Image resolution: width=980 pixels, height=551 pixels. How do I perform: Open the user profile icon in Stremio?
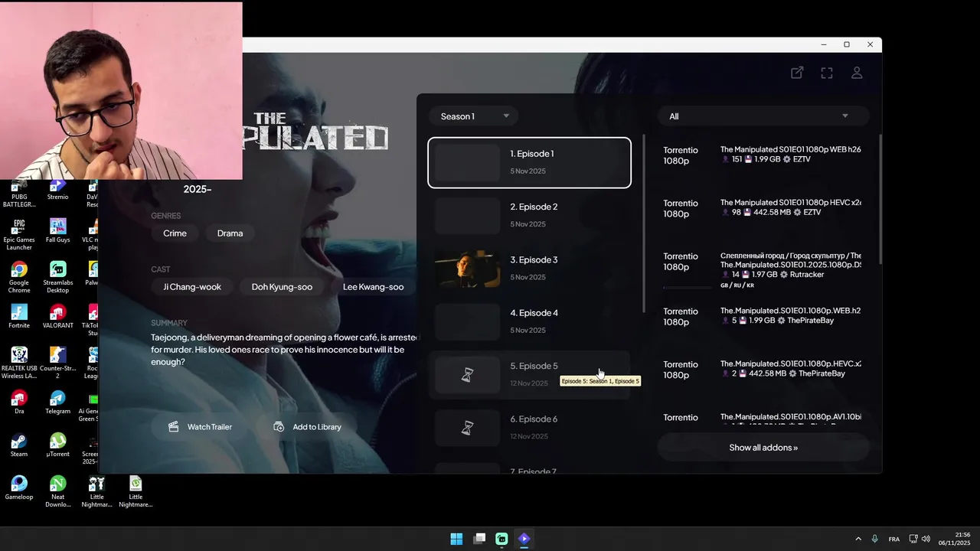[x=857, y=73]
